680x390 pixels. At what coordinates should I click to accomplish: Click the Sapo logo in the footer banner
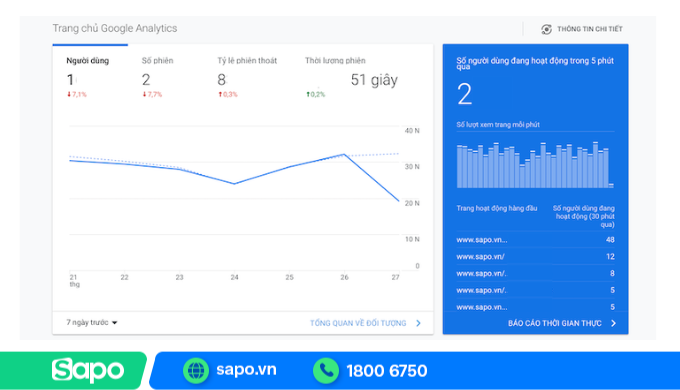pyautogui.click(x=88, y=370)
